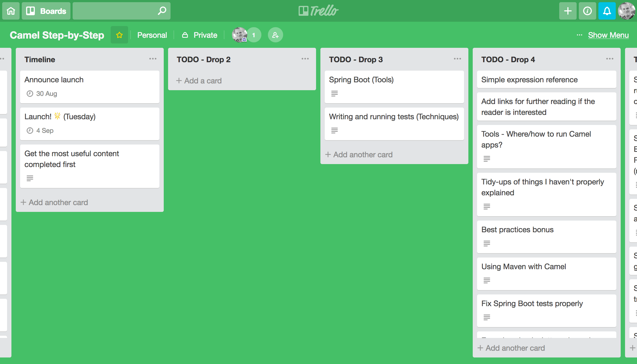Click the create new board plus icon
The image size is (637, 364).
[568, 10]
